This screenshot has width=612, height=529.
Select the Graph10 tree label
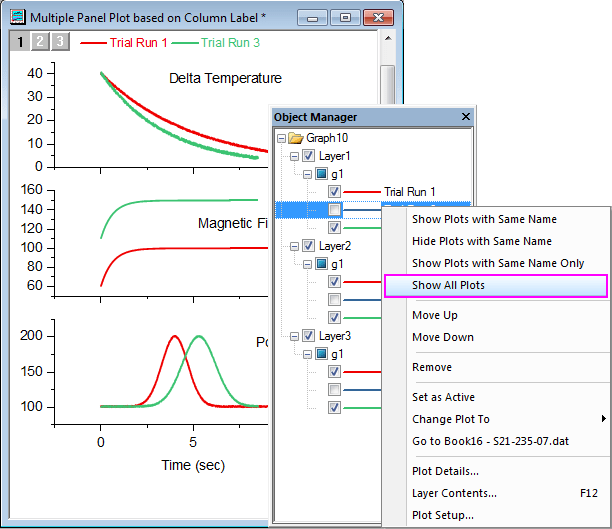point(327,138)
